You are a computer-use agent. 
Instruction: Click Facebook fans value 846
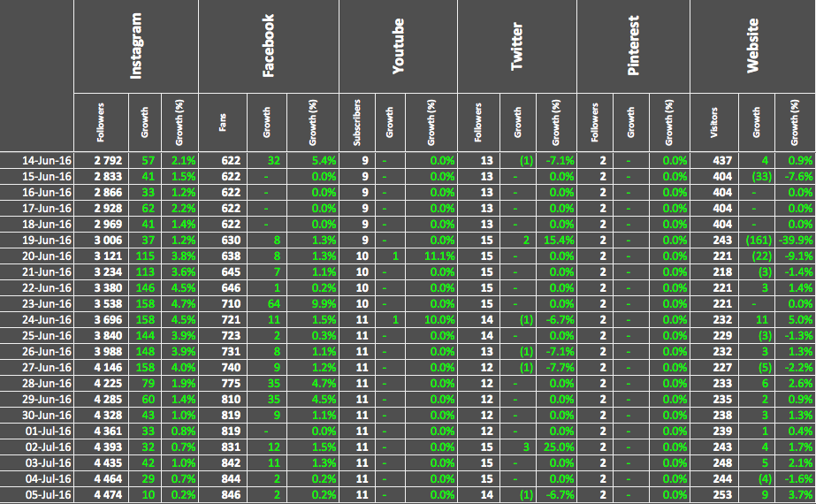(x=223, y=494)
